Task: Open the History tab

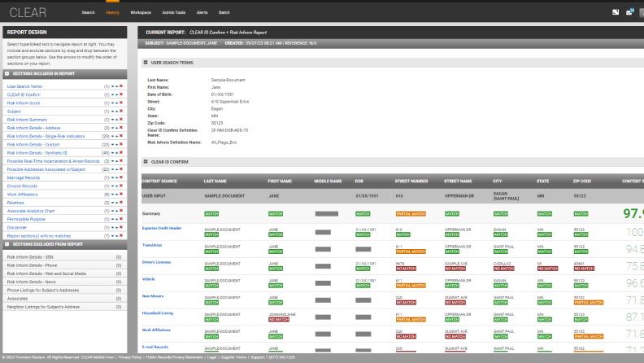Action: (x=112, y=13)
